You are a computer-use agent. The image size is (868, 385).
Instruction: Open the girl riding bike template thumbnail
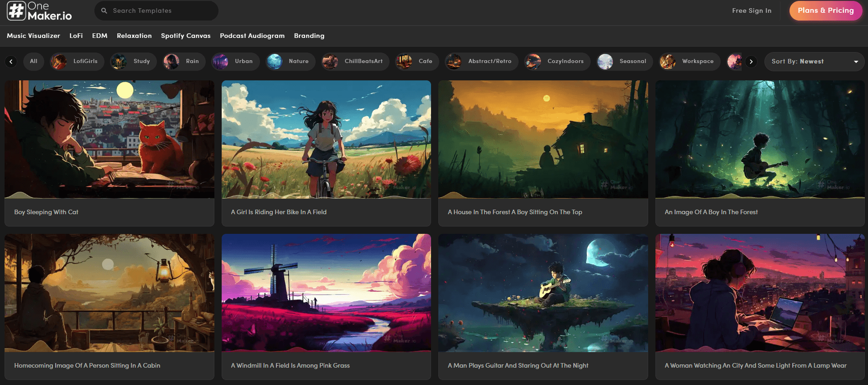326,139
